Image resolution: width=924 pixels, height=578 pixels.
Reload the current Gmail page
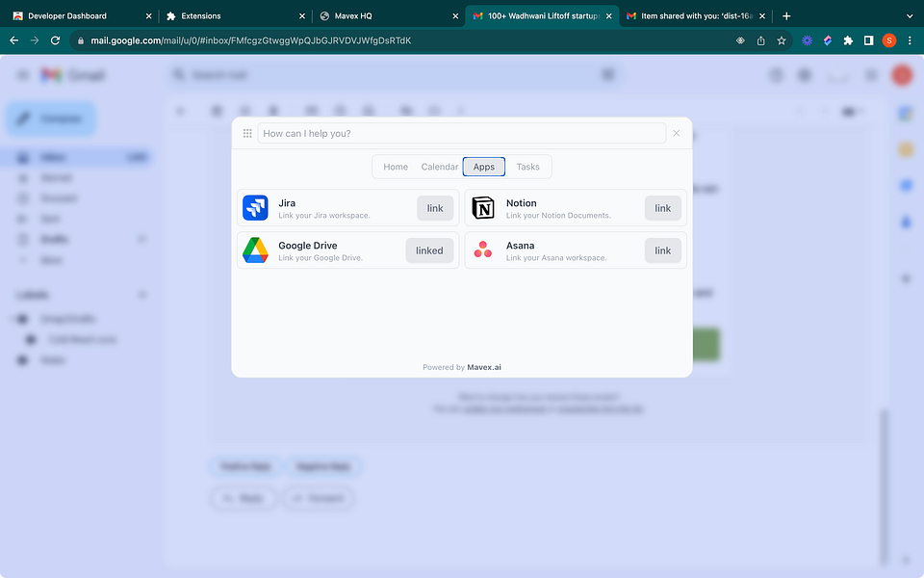tap(56, 40)
